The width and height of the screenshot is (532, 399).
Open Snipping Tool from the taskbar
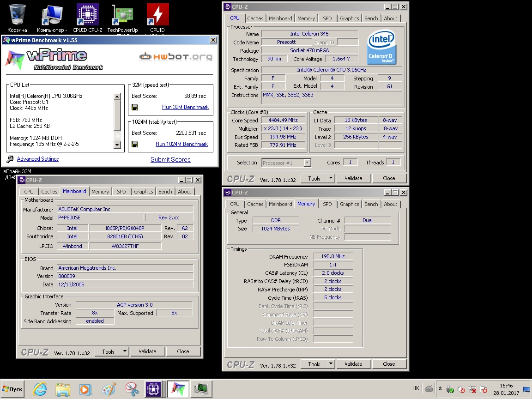pyautogui.click(x=132, y=389)
